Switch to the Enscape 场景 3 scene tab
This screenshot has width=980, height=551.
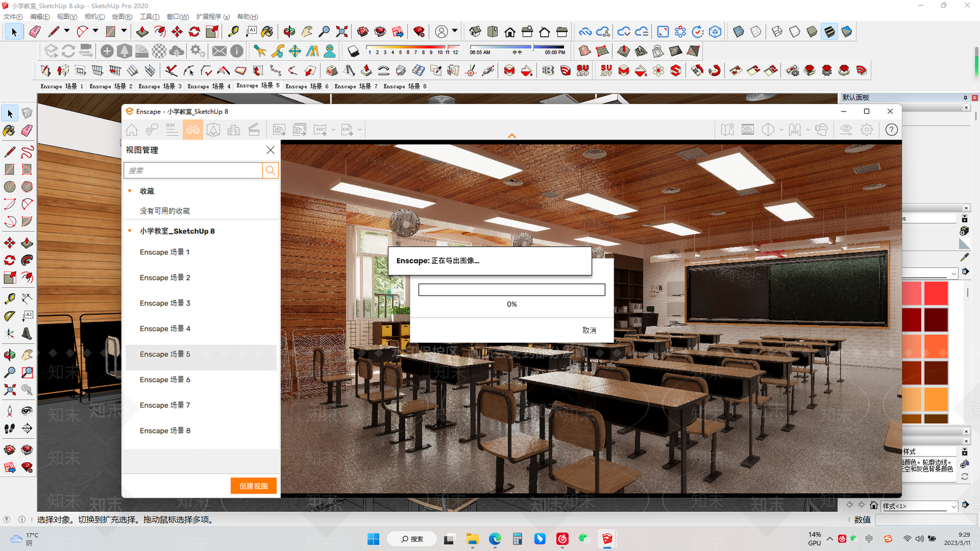160,86
